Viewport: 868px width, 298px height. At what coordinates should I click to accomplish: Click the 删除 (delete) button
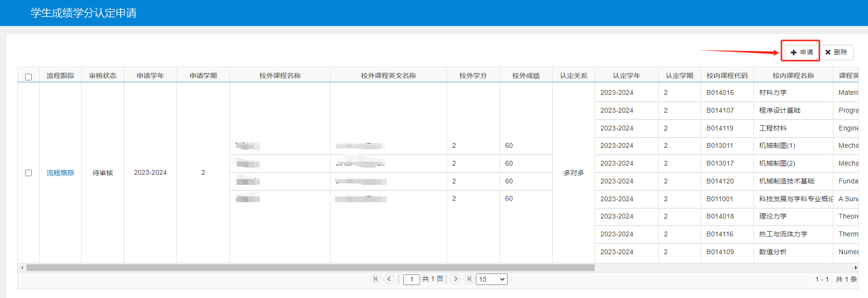[836, 52]
